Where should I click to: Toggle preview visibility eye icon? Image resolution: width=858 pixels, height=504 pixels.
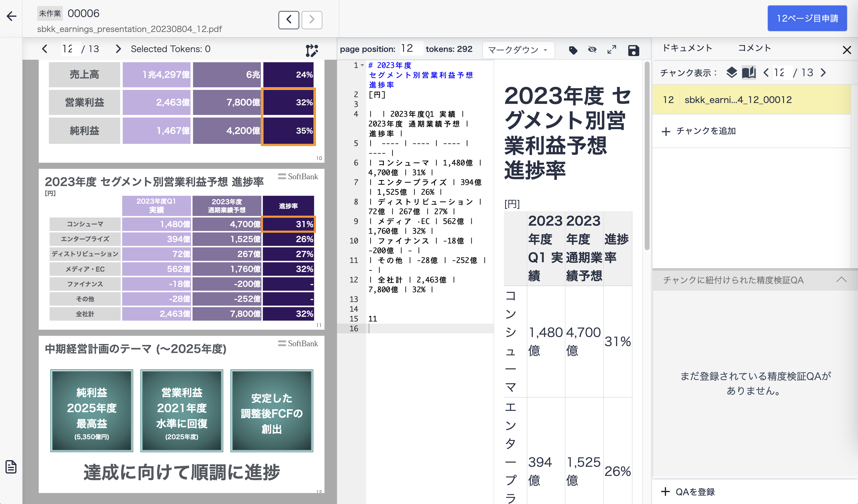tap(592, 50)
